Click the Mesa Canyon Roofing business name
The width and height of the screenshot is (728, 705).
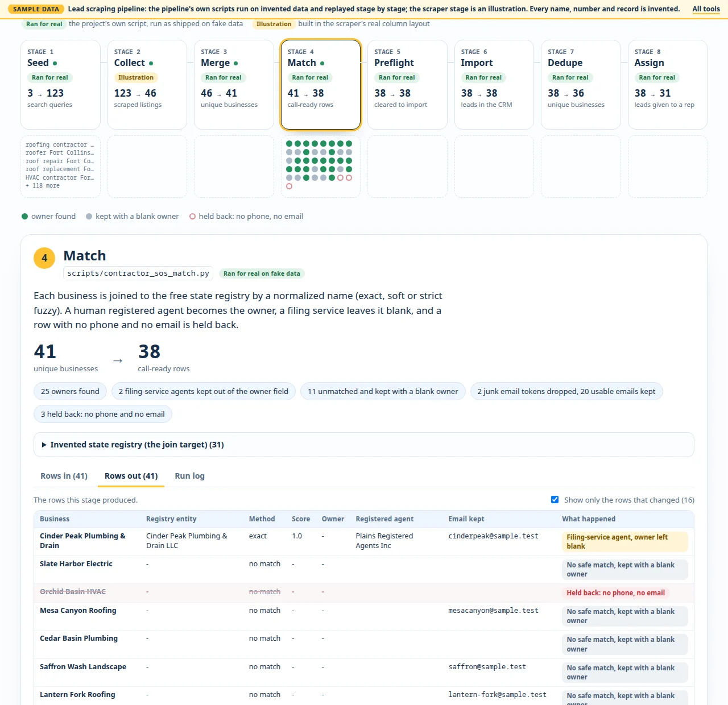point(78,611)
